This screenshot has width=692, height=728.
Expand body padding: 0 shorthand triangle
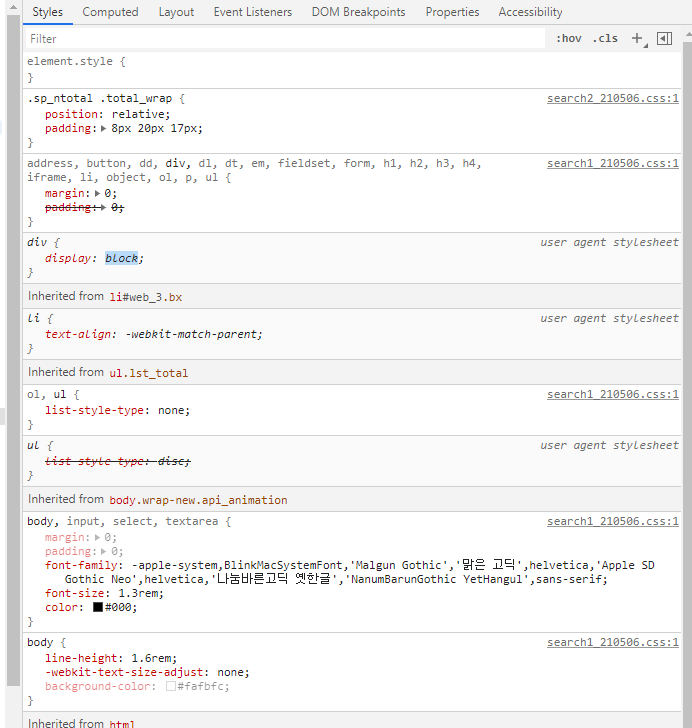tap(104, 551)
